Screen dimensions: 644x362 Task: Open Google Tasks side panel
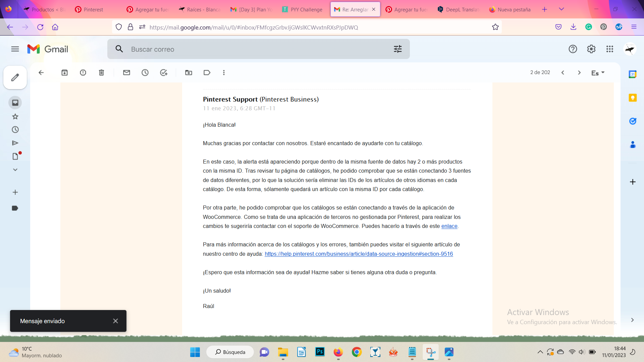(x=633, y=121)
